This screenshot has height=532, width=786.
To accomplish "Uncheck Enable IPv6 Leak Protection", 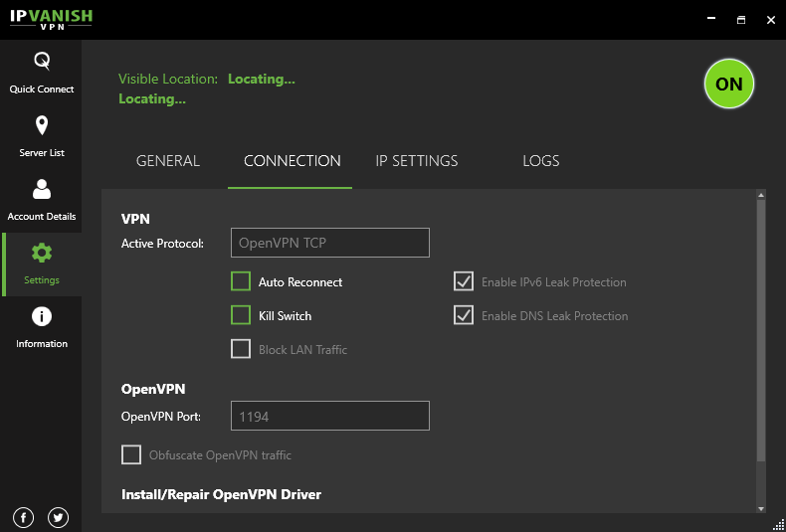I will point(463,281).
